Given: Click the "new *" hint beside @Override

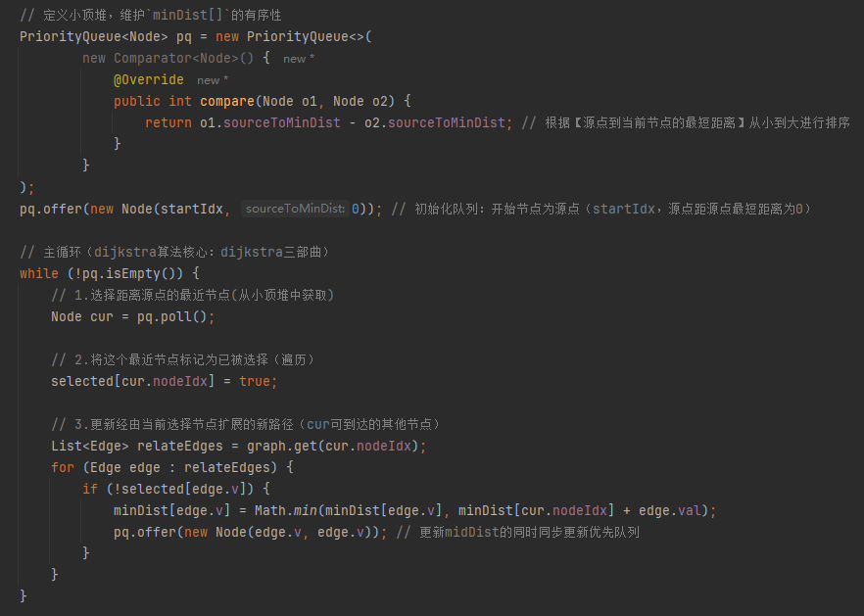Looking at the screenshot, I should click(213, 80).
